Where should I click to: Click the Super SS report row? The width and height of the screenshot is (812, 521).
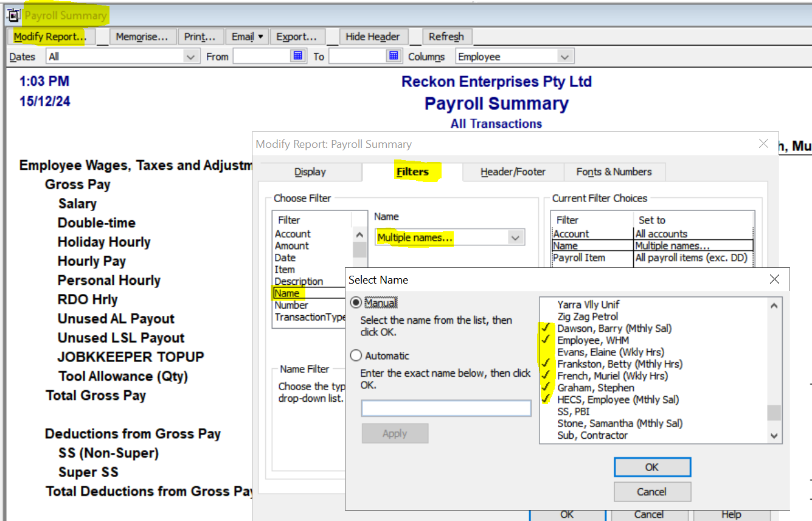[88, 472]
